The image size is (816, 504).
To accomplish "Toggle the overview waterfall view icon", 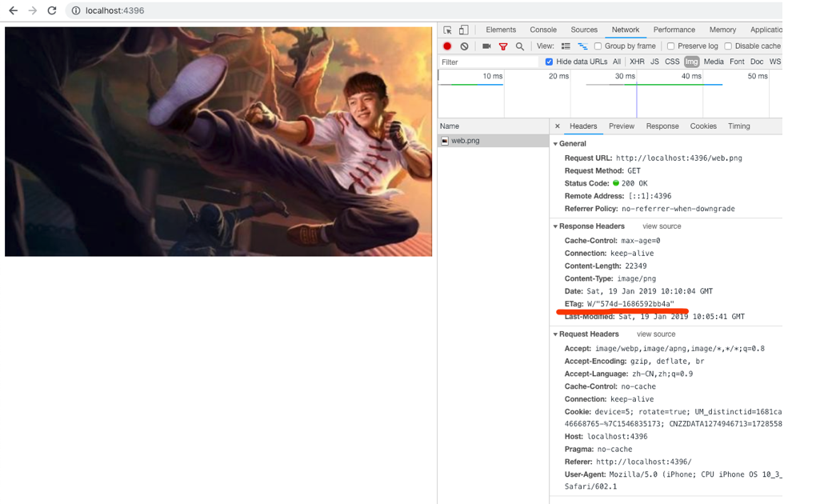I will click(582, 46).
